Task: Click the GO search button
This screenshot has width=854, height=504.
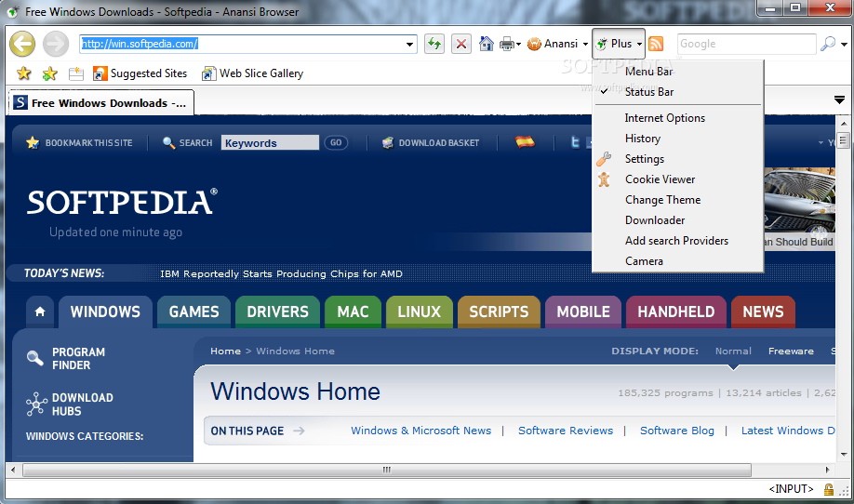Action: pyautogui.click(x=336, y=142)
